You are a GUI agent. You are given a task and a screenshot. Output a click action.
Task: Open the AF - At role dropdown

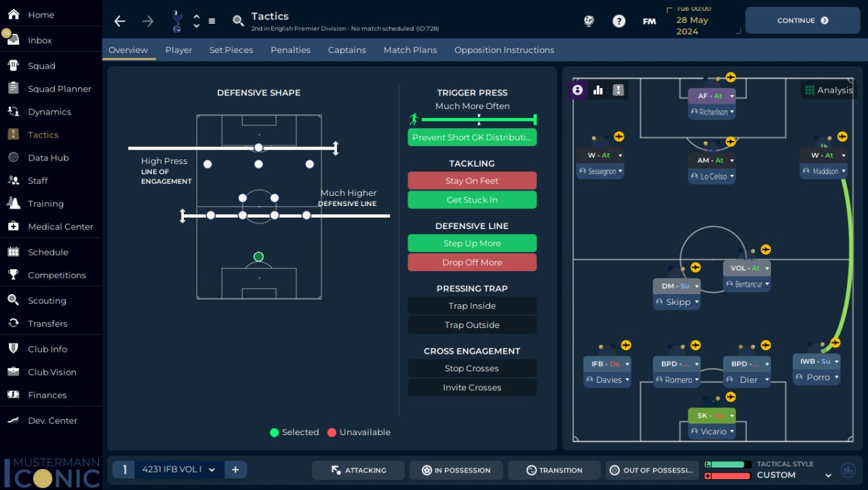tap(712, 96)
